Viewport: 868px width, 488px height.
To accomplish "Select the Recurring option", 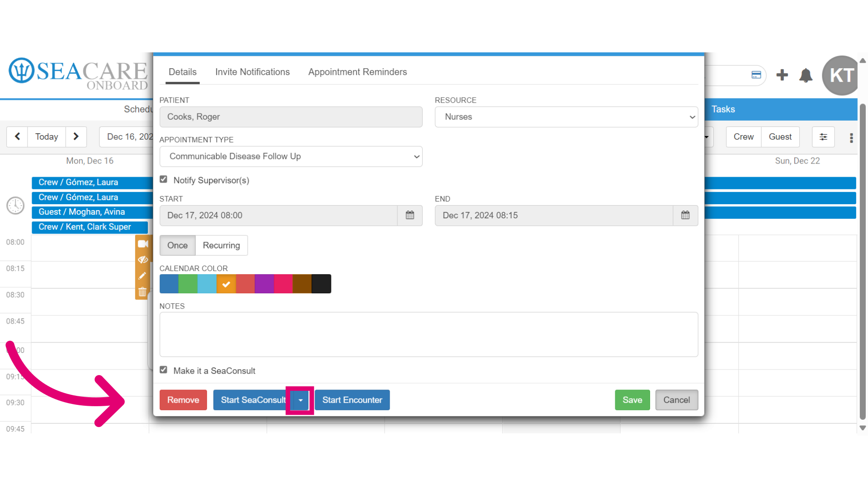I will click(x=222, y=245).
